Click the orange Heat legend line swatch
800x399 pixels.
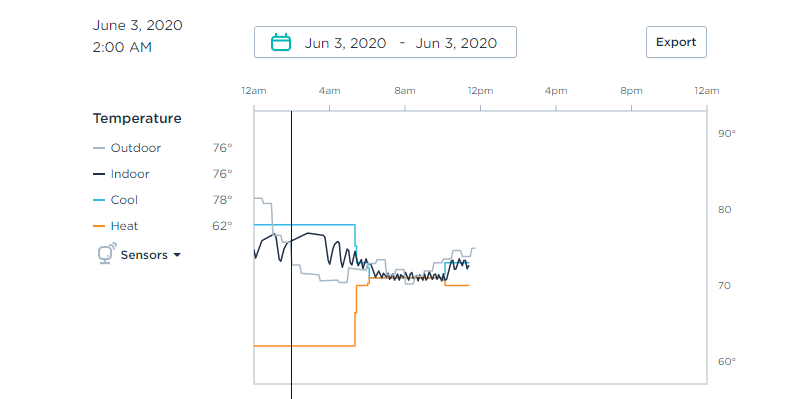point(99,226)
